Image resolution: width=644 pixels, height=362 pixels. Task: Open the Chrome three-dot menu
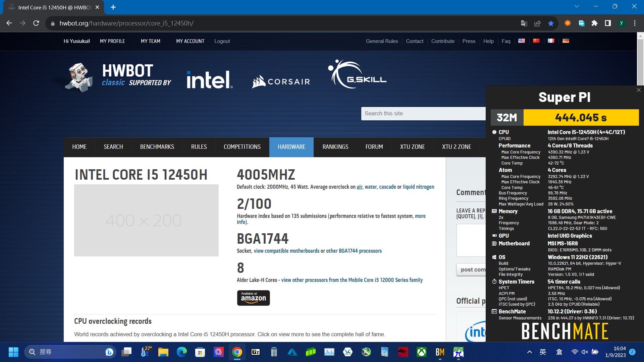(x=635, y=23)
